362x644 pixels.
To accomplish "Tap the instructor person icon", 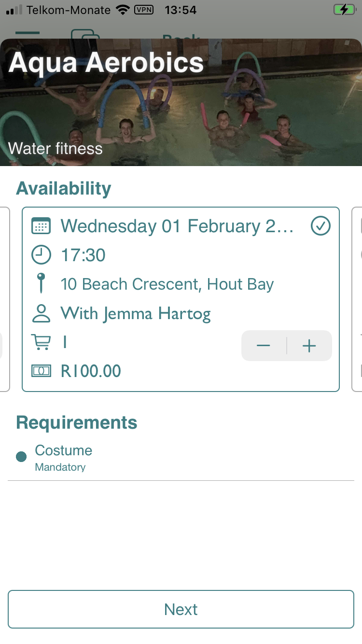I will click(x=41, y=313).
